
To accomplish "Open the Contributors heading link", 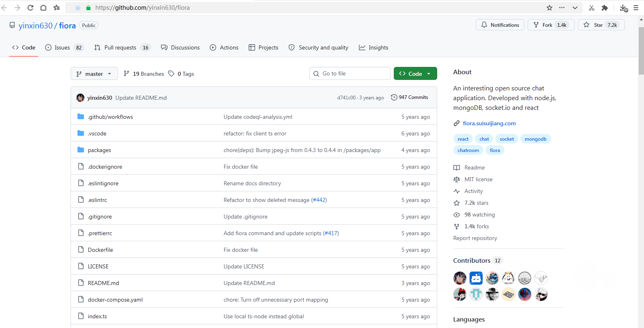I will pyautogui.click(x=478, y=260).
